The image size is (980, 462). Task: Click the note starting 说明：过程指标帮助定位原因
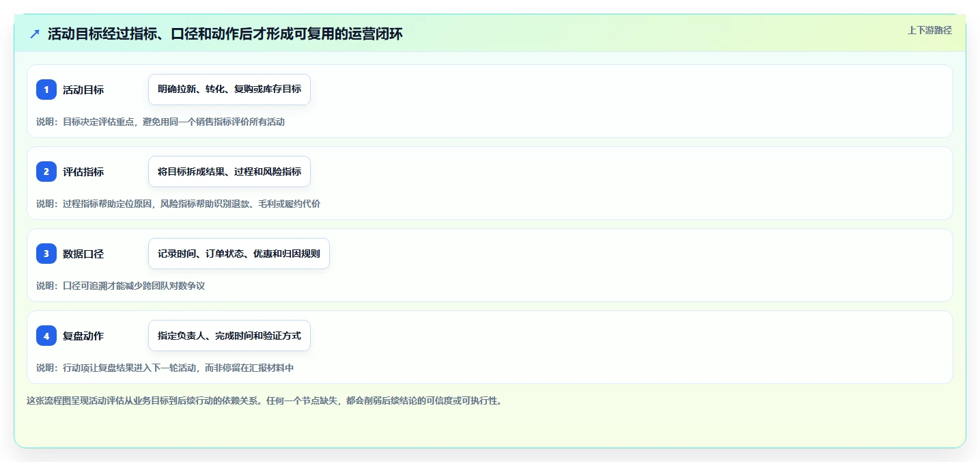[x=178, y=204]
